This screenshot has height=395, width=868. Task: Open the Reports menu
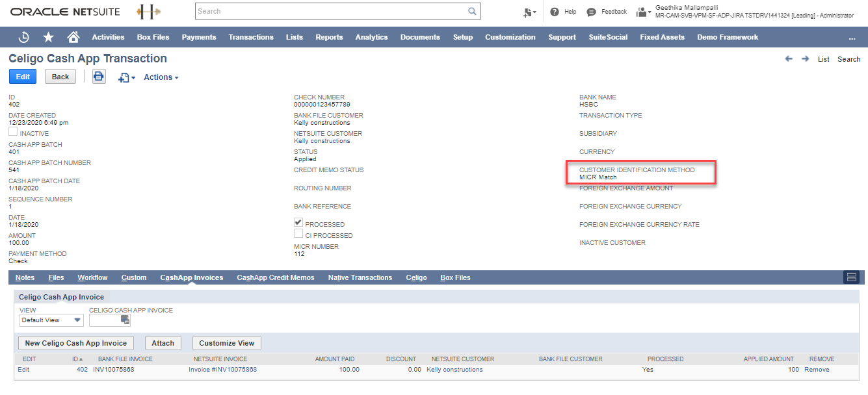[329, 37]
